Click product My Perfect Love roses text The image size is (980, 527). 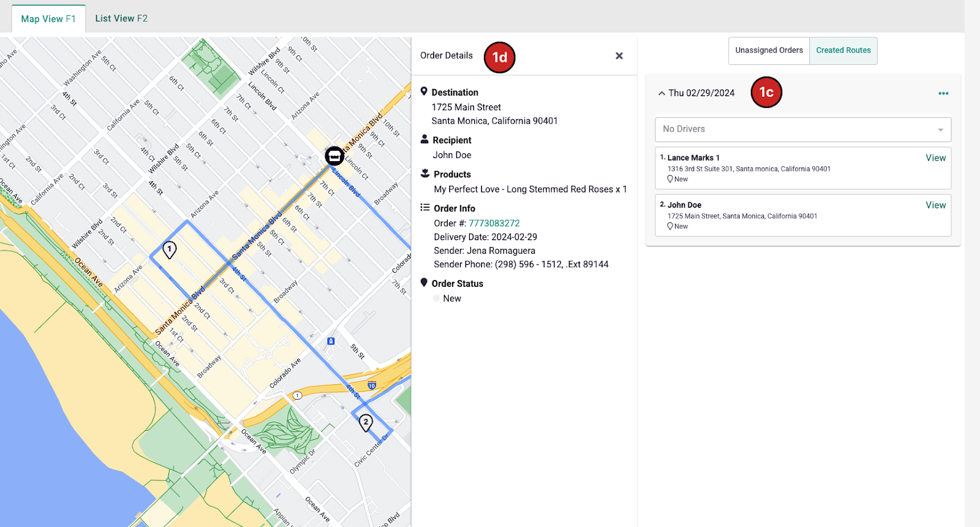(530, 189)
